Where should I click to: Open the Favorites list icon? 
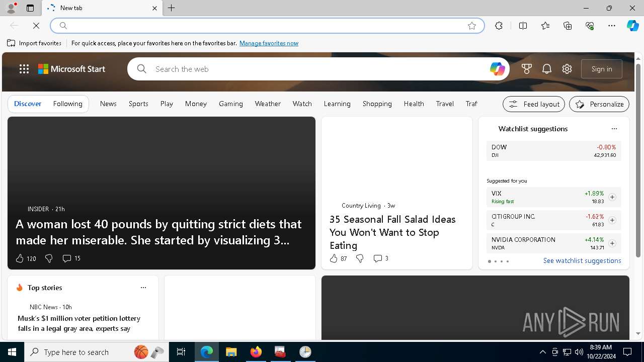(x=545, y=26)
